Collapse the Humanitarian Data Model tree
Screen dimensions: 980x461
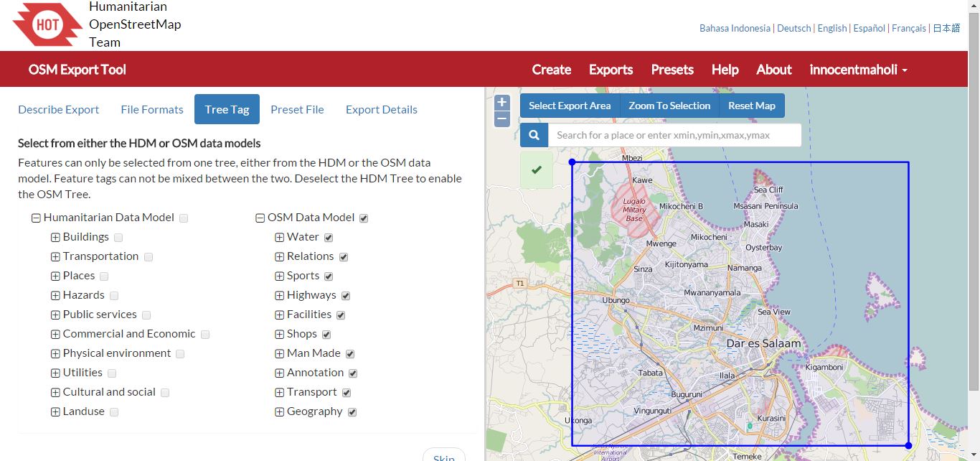[36, 218]
